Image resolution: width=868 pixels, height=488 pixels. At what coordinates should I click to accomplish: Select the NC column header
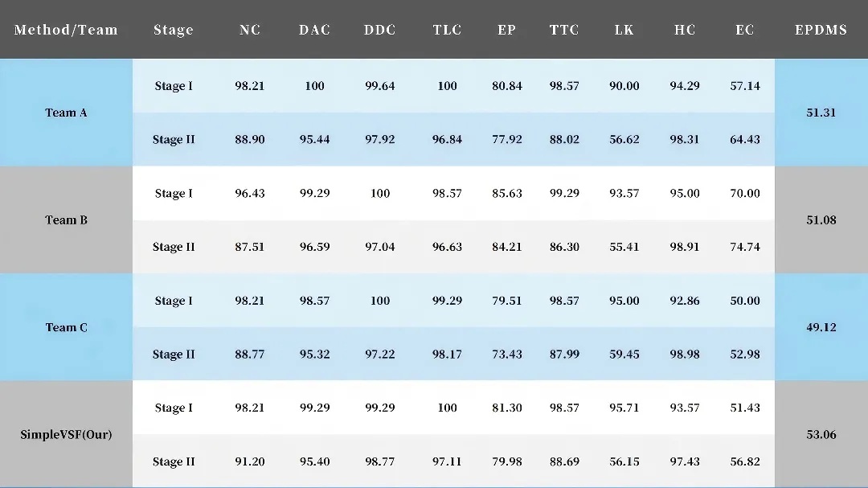250,30
